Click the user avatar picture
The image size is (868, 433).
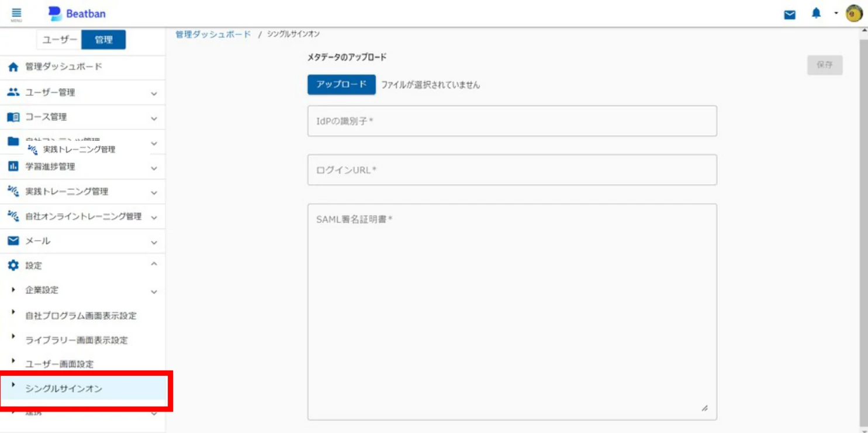click(x=854, y=13)
